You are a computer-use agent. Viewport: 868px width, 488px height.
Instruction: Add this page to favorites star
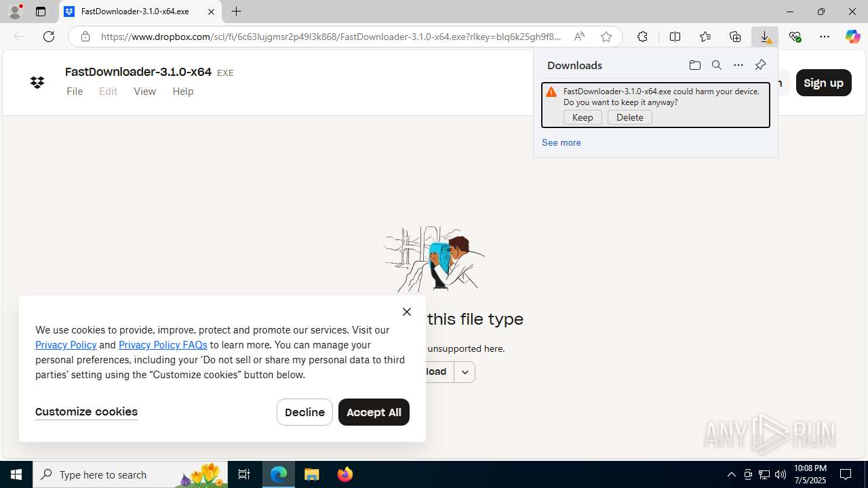click(x=606, y=37)
